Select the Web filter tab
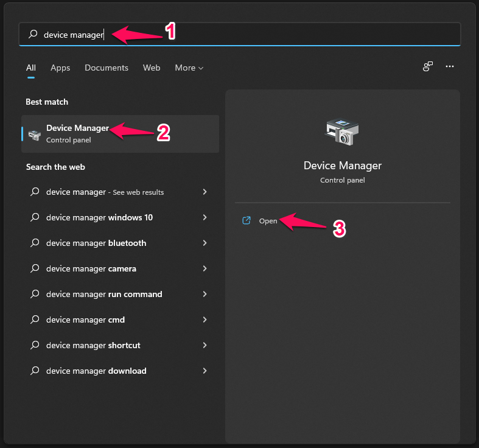Screen dimensions: 479x448 pyautogui.click(x=152, y=68)
